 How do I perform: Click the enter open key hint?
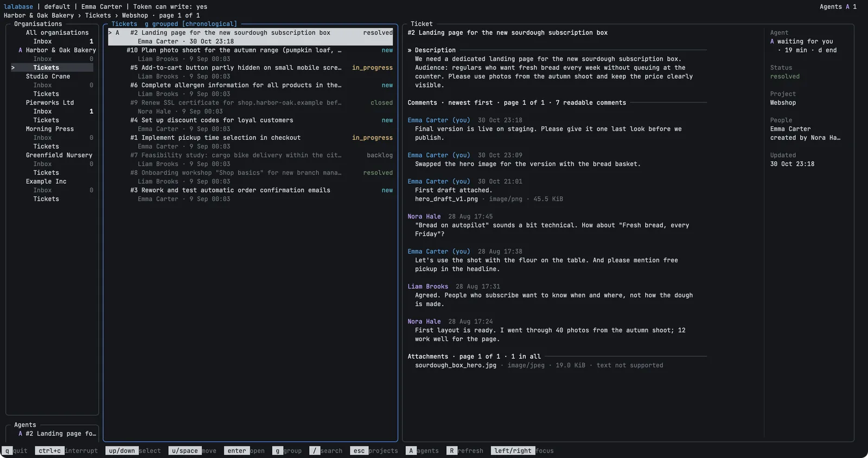pos(244,450)
